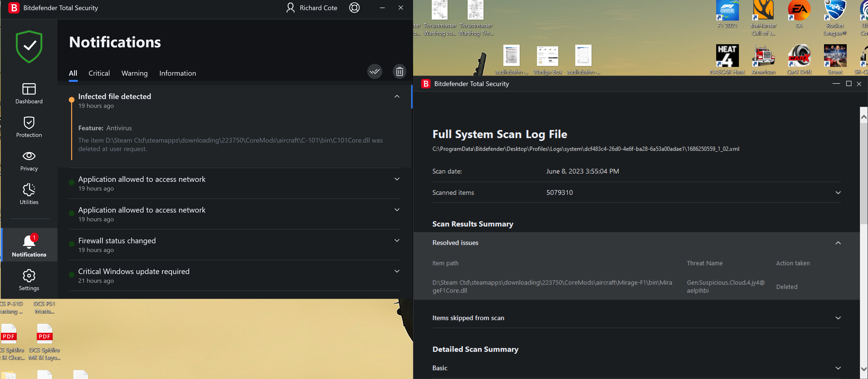The height and width of the screenshot is (379, 868).
Task: Open the account support icon beside Richard Cote
Action: tap(354, 8)
